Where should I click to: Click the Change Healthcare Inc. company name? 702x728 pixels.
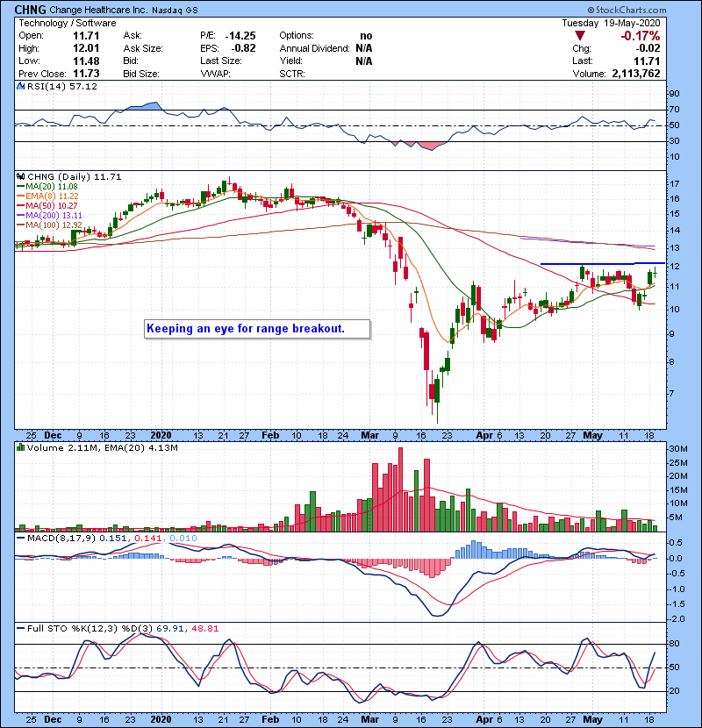pos(98,10)
